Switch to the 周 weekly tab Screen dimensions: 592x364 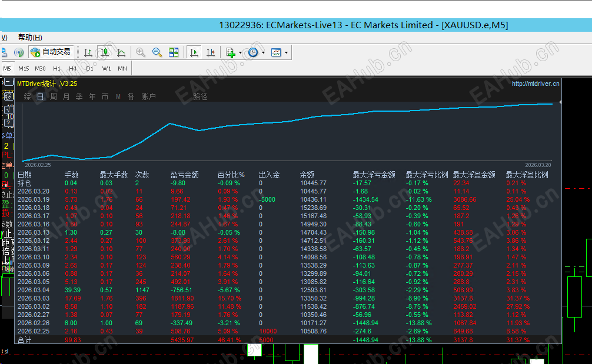(x=53, y=96)
